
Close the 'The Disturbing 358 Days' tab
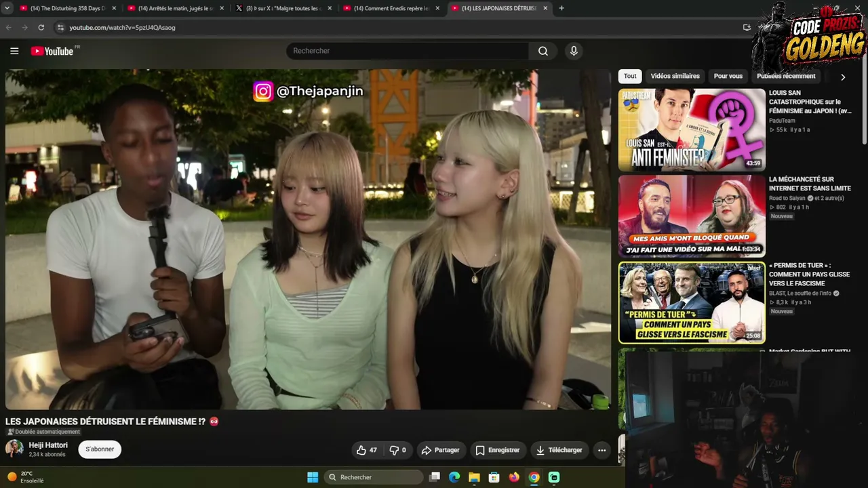coord(114,8)
